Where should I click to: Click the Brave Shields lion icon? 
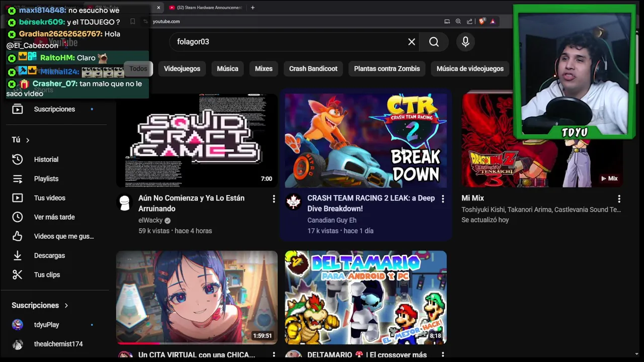(482, 21)
